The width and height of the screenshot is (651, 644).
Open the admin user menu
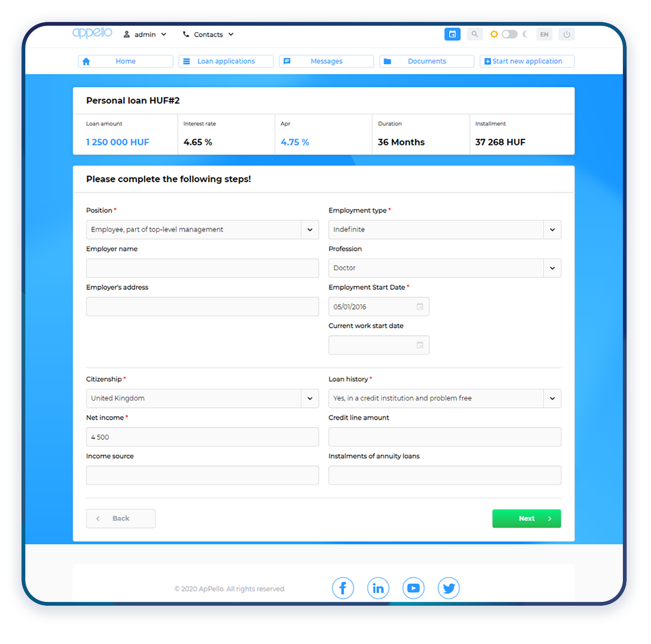point(145,34)
